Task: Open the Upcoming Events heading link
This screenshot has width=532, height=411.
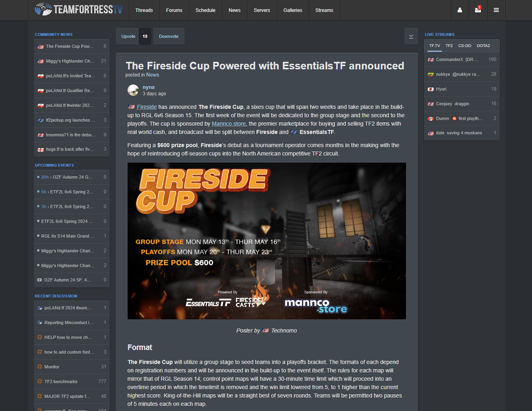Action: [54, 165]
